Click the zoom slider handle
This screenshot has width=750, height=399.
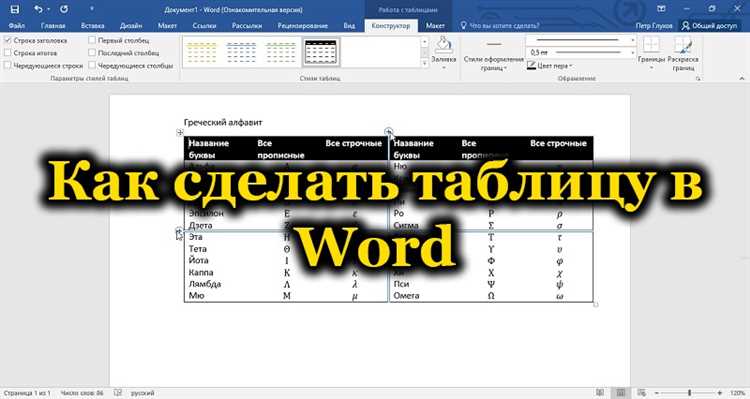tap(689, 393)
